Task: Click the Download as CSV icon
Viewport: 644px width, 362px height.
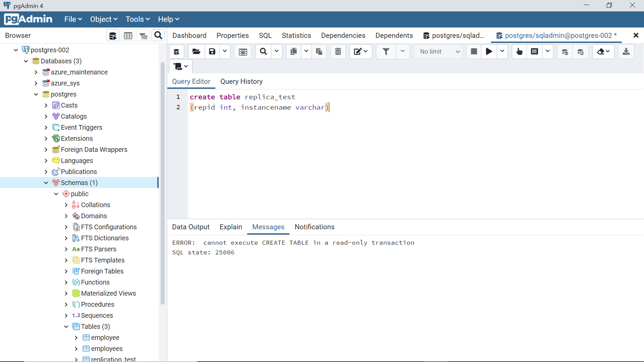Action: pos(626,51)
